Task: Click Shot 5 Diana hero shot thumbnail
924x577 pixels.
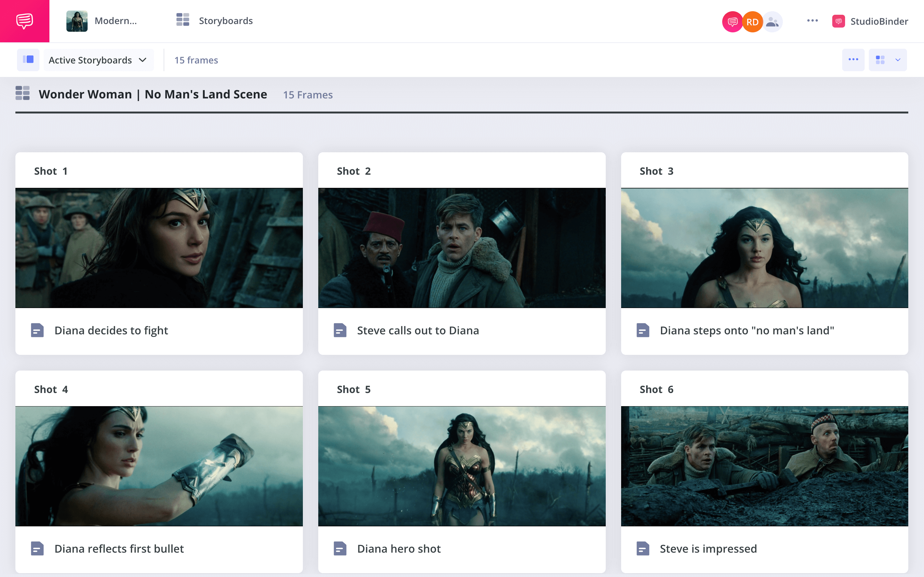Action: coord(462,466)
